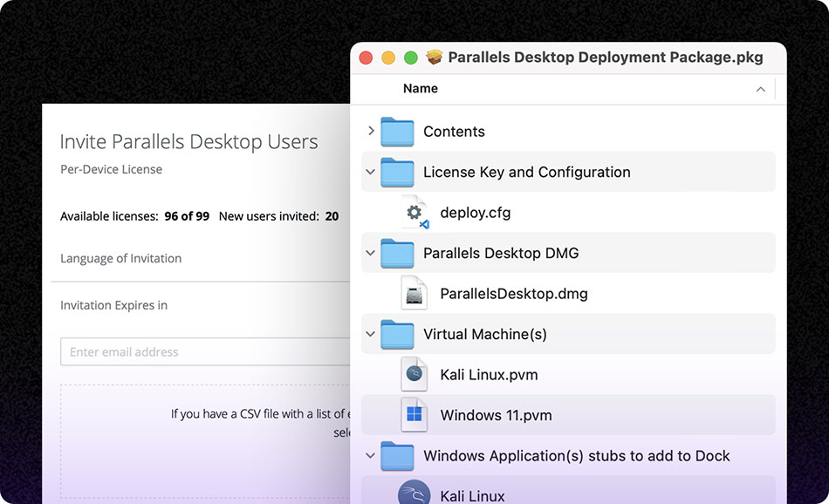
Task: Collapse the Parallels Desktop DMG section
Action: pos(369,252)
